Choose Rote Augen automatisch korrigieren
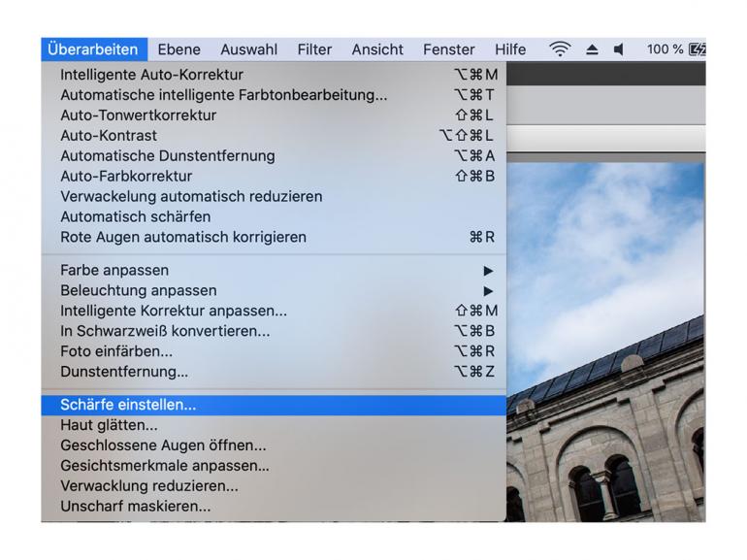The height and width of the screenshot is (560, 747). point(274,237)
